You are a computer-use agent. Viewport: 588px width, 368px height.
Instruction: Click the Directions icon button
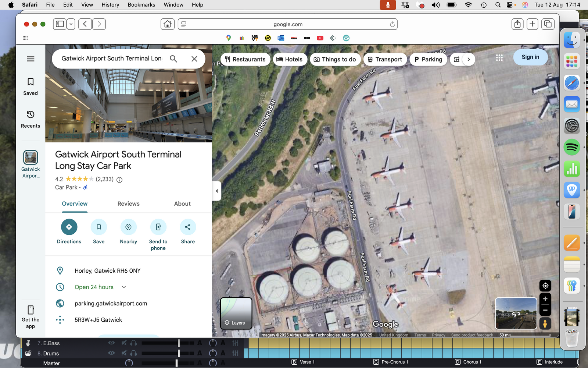point(69,227)
